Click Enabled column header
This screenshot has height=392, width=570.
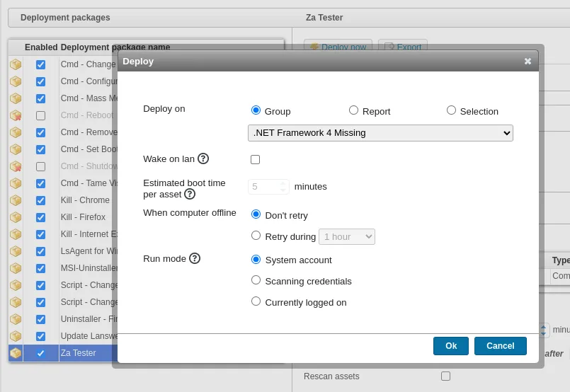tap(41, 47)
